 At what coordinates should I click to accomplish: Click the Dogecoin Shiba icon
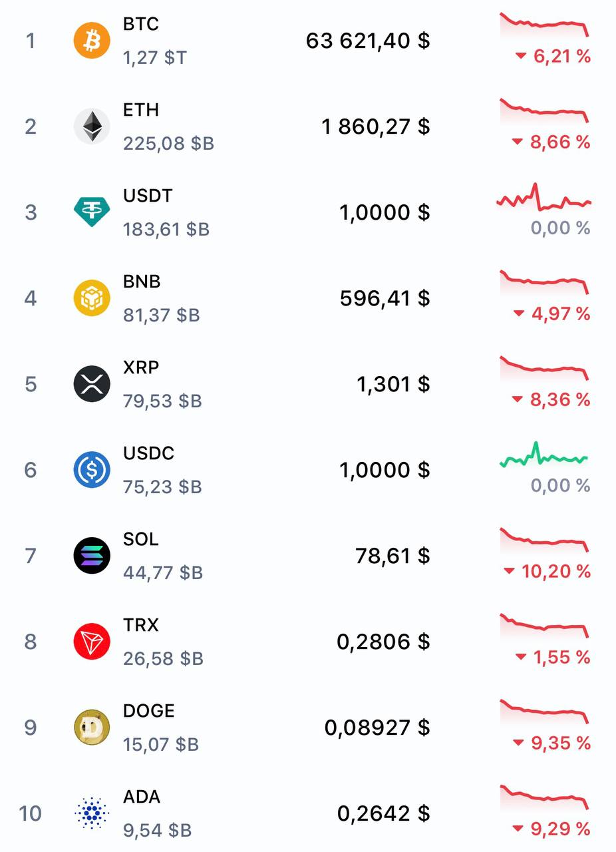coord(92,728)
